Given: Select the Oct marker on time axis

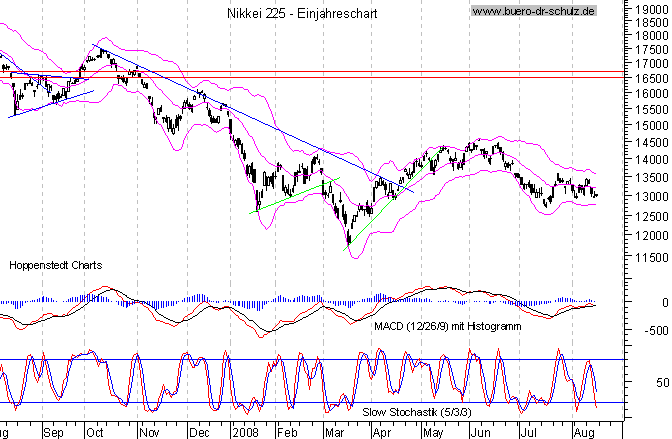Looking at the screenshot, I should (95, 434).
